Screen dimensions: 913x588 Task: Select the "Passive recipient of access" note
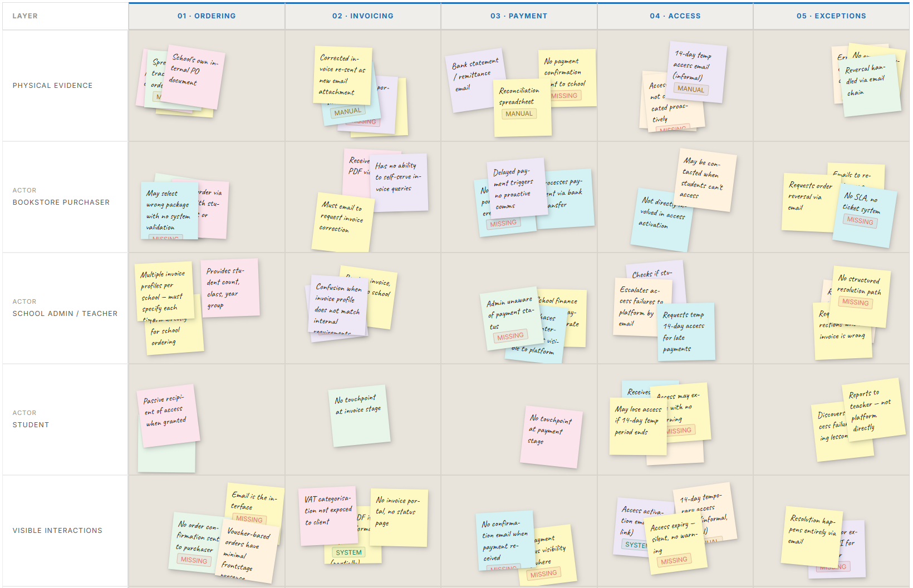168,416
